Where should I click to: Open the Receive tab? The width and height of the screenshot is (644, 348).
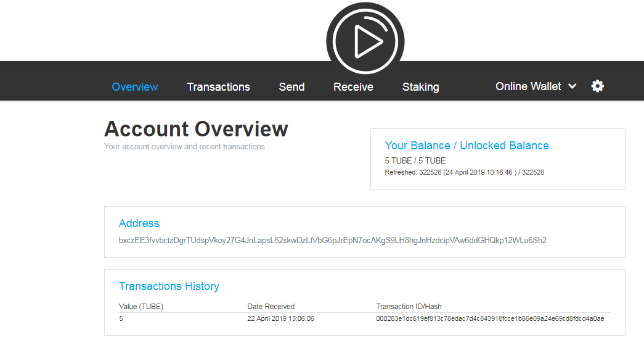click(x=353, y=87)
